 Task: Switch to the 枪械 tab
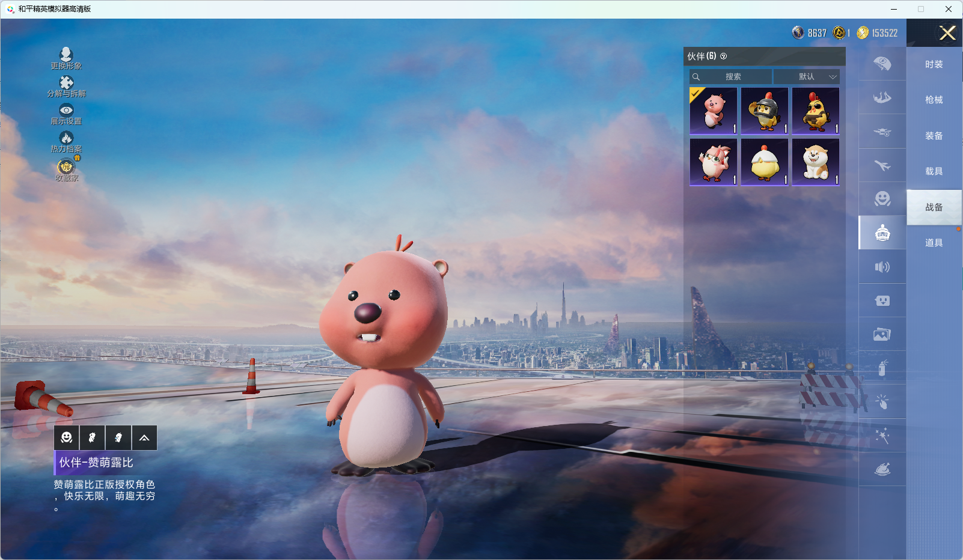[934, 100]
